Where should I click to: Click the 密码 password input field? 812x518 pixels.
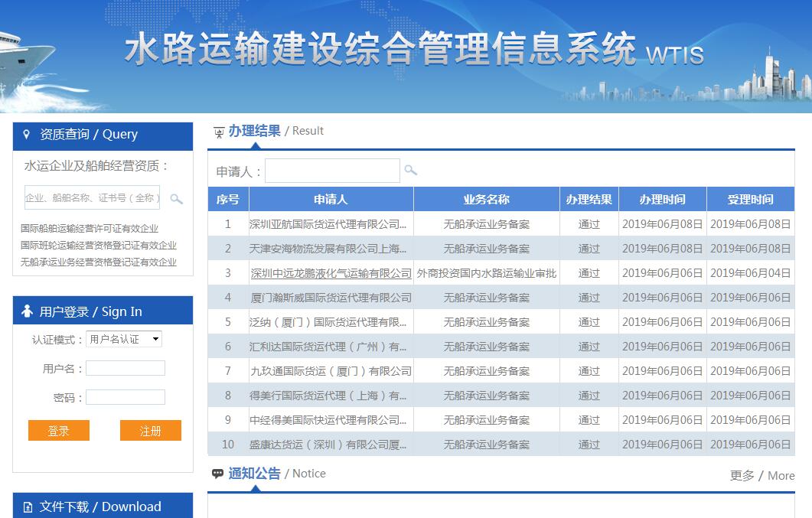coord(126,397)
